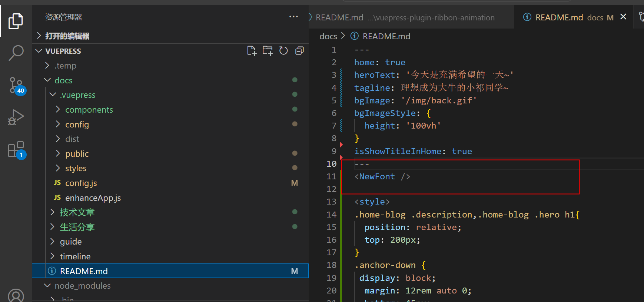Expand the 技术文章 folder
This screenshot has width=644, height=302.
(x=52, y=212)
